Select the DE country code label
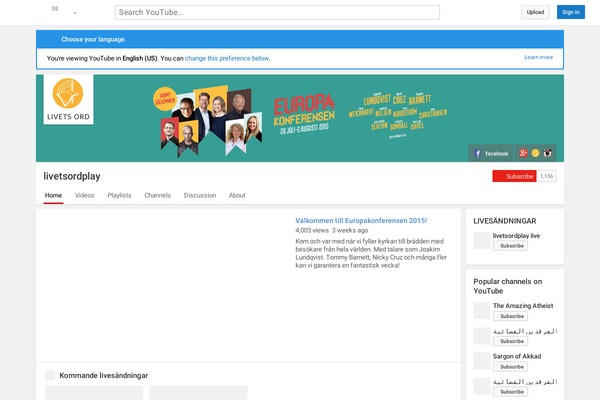 click(x=55, y=8)
